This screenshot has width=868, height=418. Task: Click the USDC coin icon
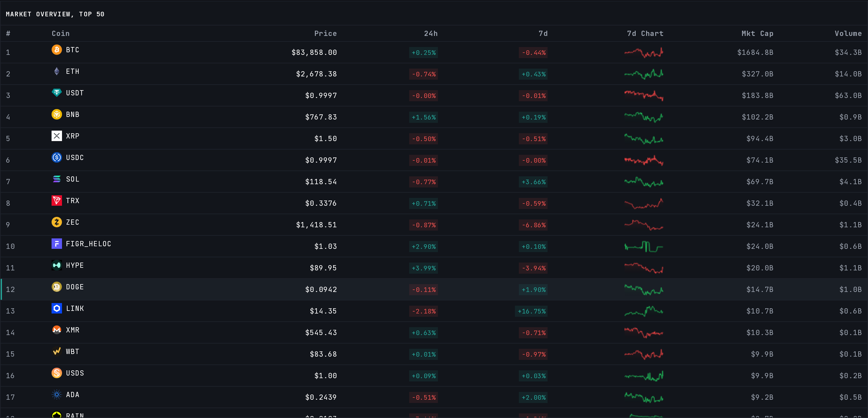(56, 157)
